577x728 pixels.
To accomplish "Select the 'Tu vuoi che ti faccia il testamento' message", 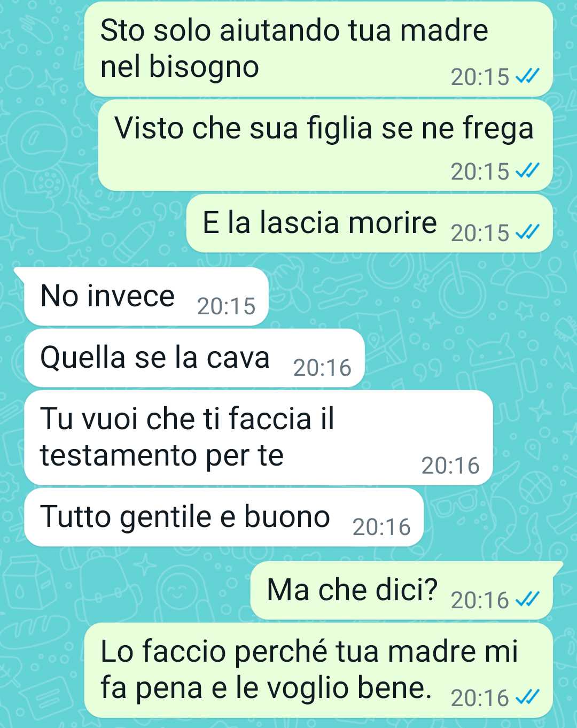I will (259, 438).
